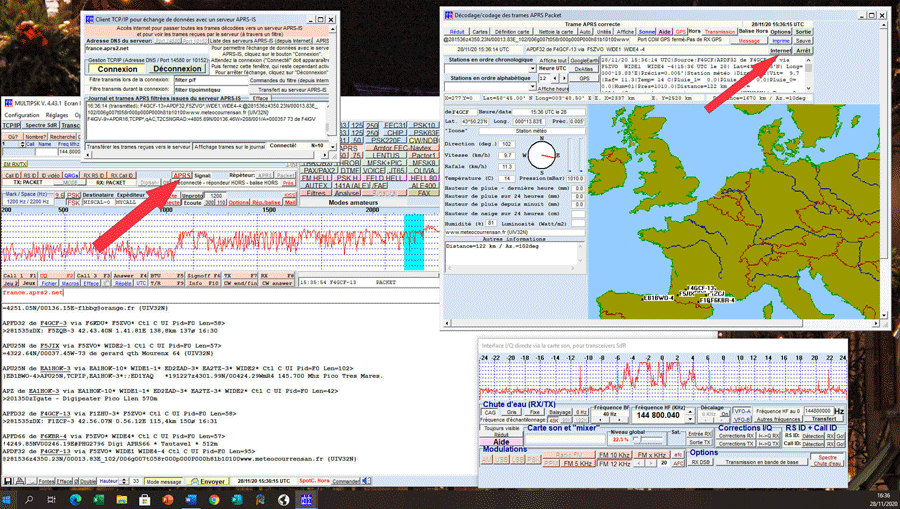Open chronological stations dropdown
This screenshot has height=509, width=900.
[x=532, y=68]
